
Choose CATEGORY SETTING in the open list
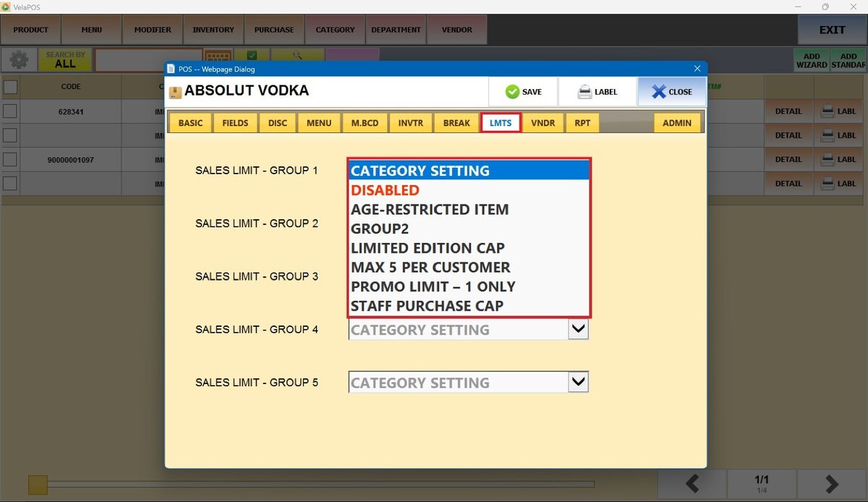[469, 171]
